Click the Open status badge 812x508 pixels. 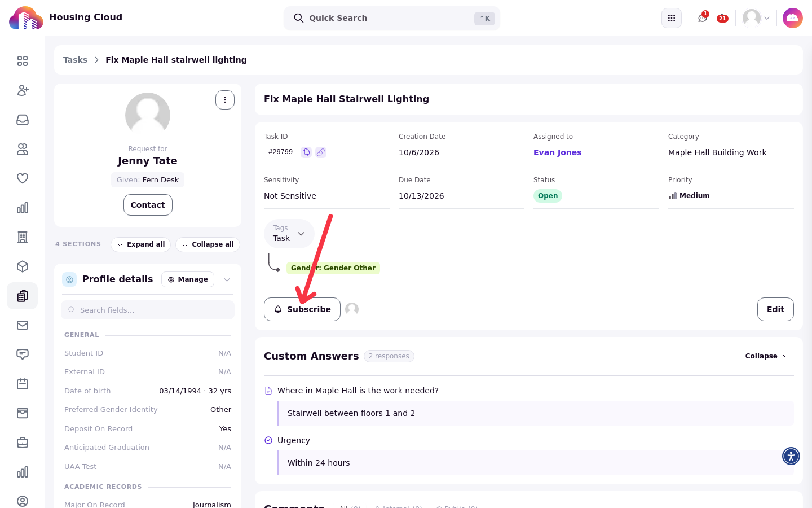click(x=548, y=196)
